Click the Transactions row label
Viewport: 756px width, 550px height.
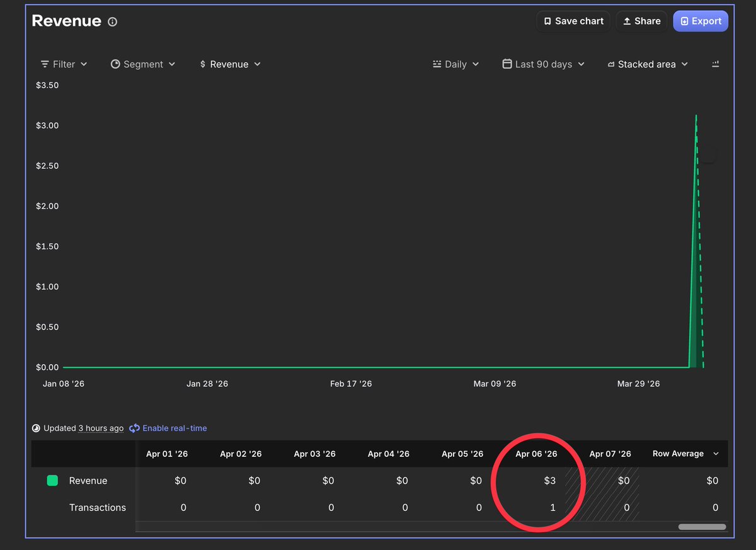98,508
